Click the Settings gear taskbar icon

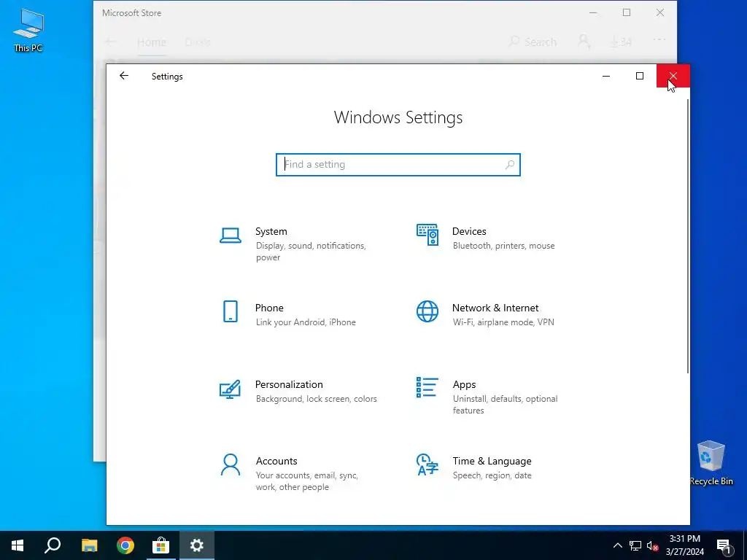197,545
